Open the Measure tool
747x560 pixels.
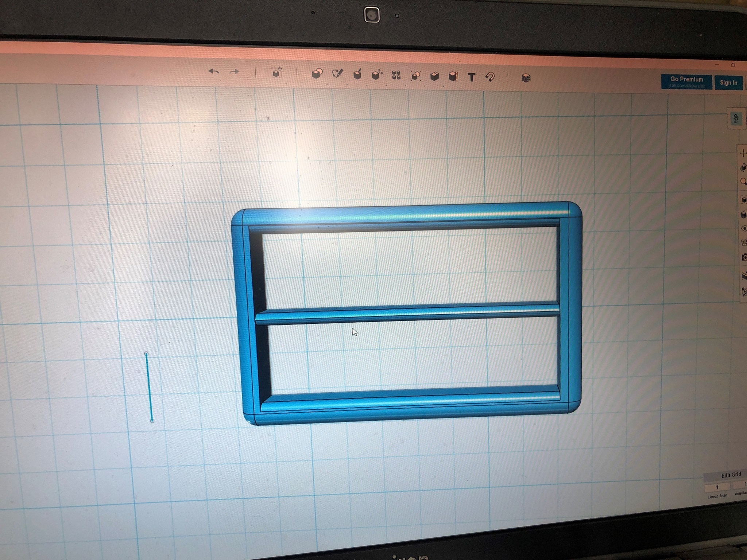[x=453, y=77]
